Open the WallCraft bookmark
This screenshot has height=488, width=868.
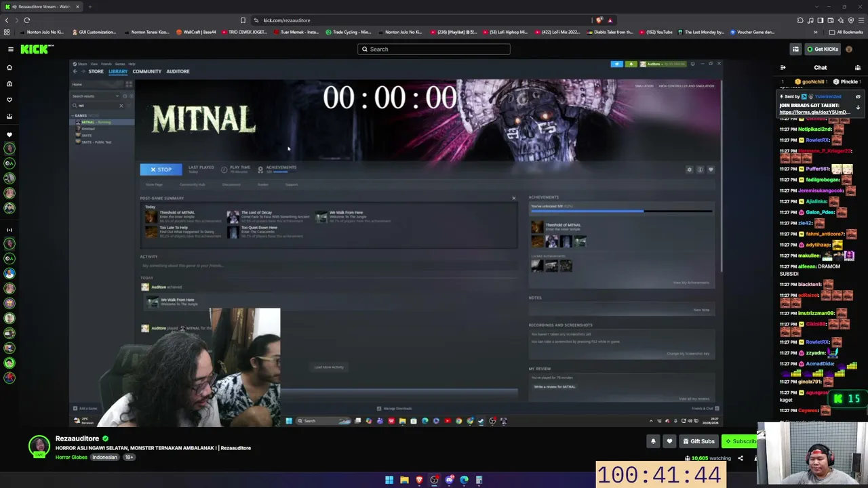[x=196, y=32]
